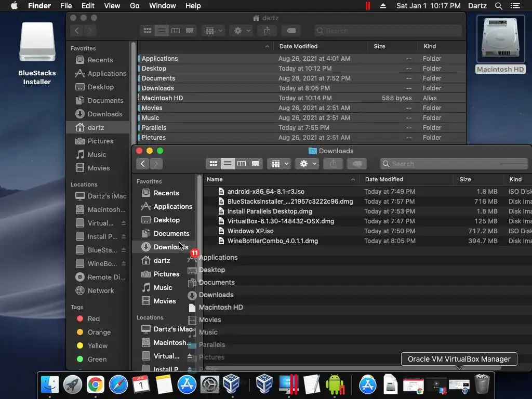The height and width of the screenshot is (399, 532).
Task: Open the Window menu
Action: pyautogui.click(x=163, y=6)
